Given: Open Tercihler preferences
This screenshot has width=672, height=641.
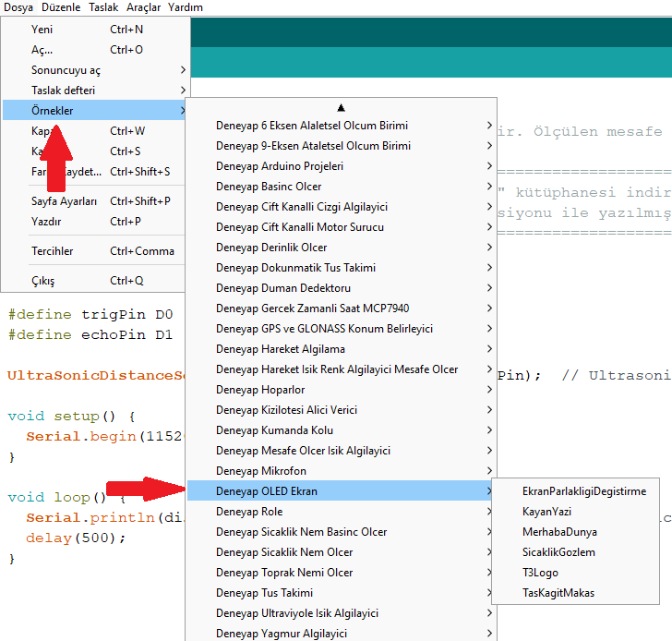Looking at the screenshot, I should click(53, 251).
